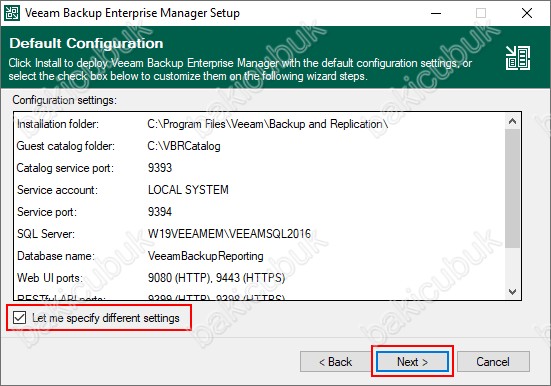Click the Next button
Image resolution: width=551 pixels, height=386 pixels.
[412, 361]
